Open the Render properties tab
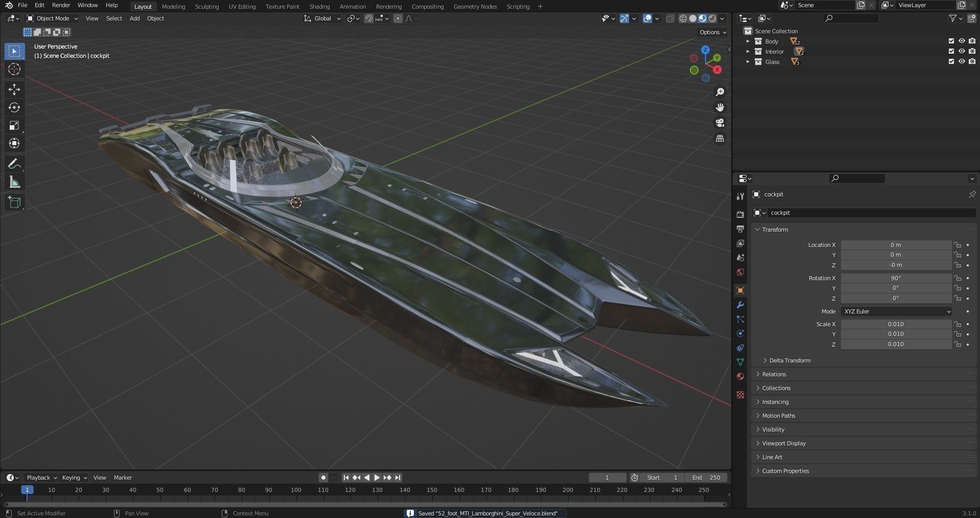This screenshot has width=980, height=518. [740, 214]
